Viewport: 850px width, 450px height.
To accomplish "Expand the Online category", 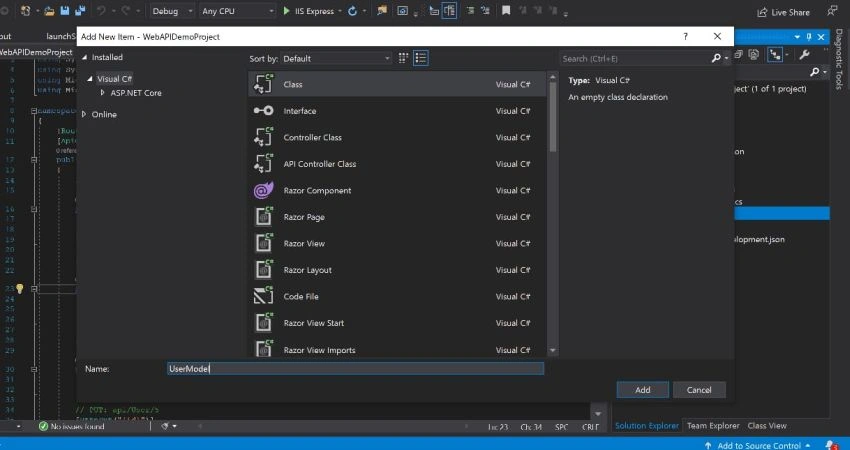I will [x=84, y=114].
